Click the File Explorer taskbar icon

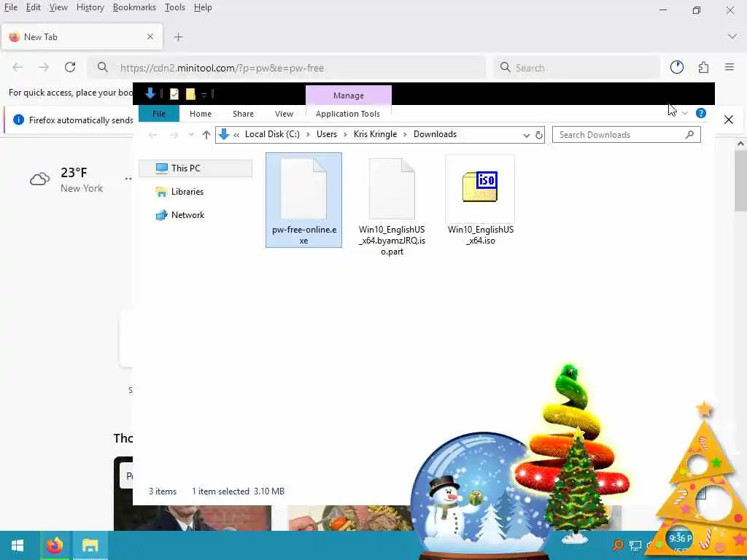(90, 545)
